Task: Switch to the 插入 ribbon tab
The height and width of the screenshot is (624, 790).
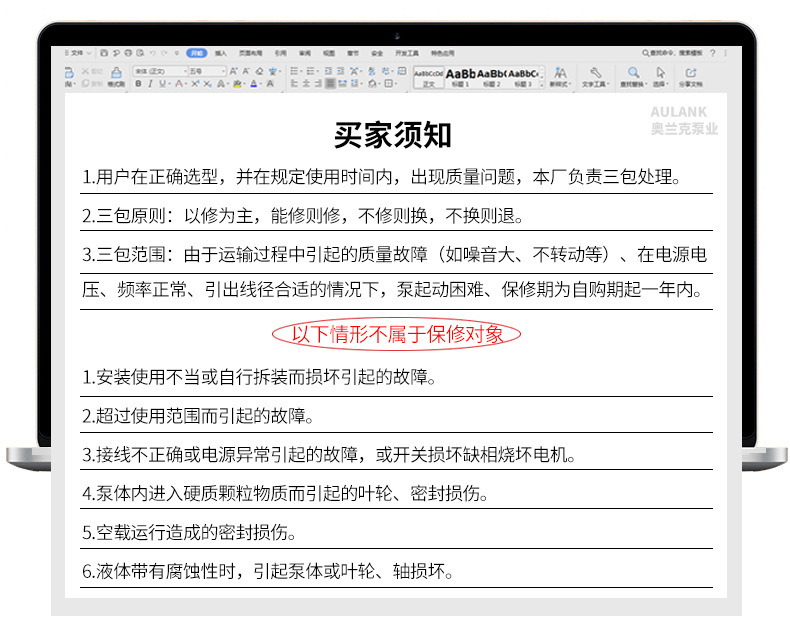Action: pos(221,53)
